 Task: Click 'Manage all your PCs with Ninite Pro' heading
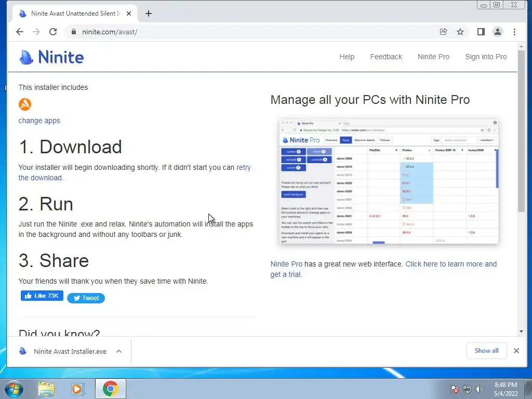[x=370, y=99]
